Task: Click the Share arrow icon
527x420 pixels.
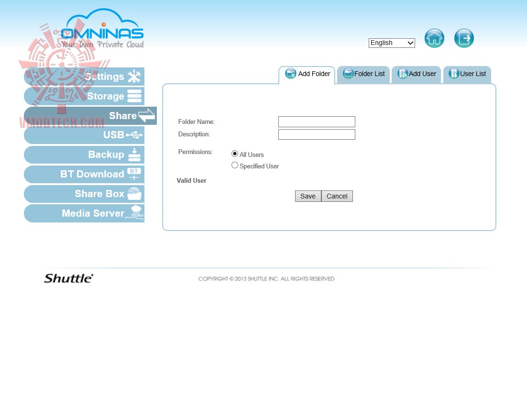Action: (x=146, y=115)
